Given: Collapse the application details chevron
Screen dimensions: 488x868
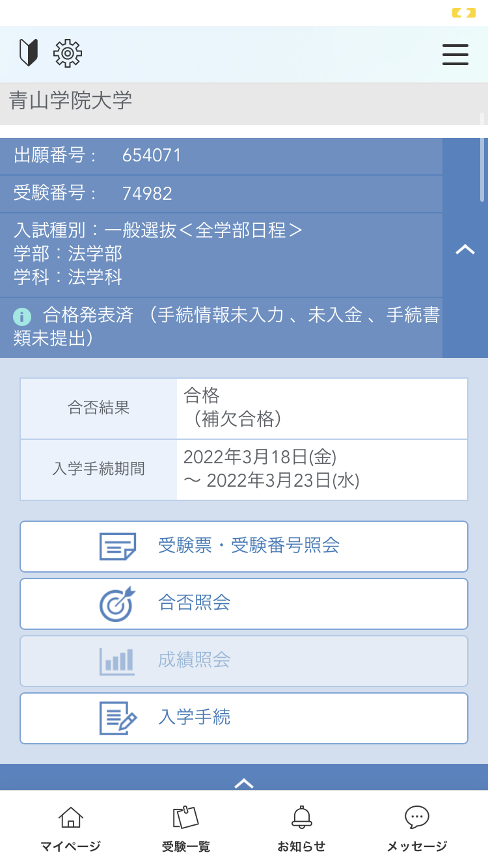Looking at the screenshot, I should [x=465, y=249].
